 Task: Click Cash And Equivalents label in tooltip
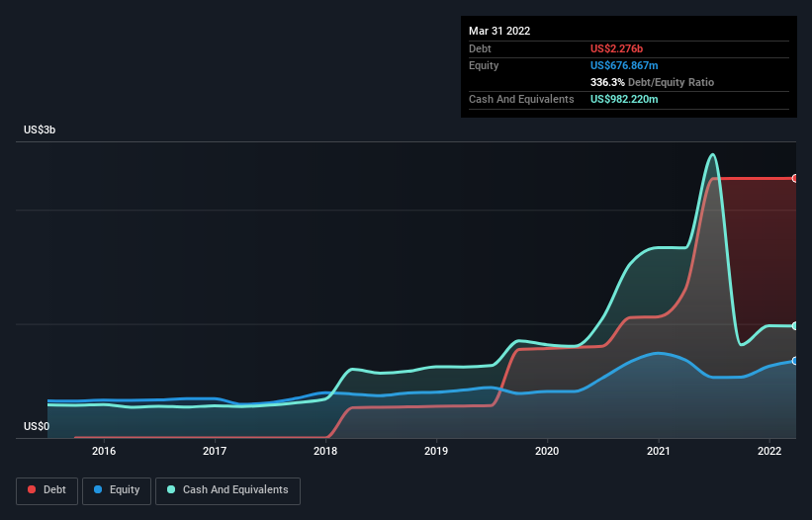click(521, 99)
